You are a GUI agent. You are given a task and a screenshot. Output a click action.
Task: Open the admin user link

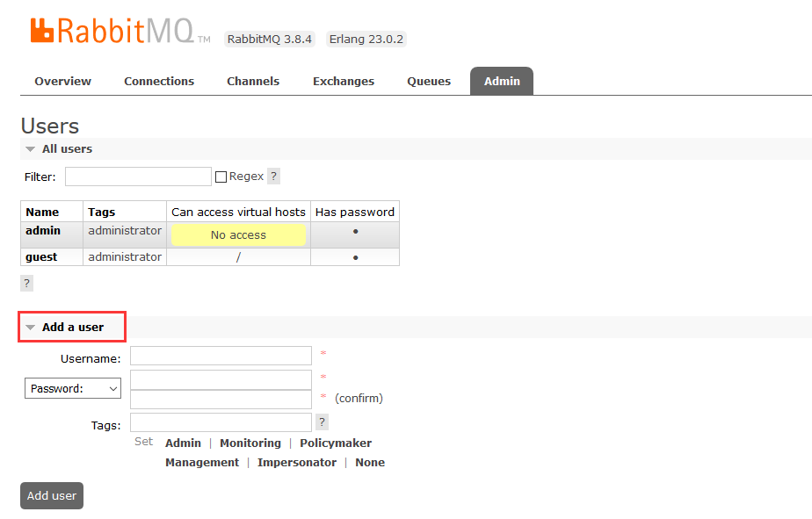pos(43,231)
